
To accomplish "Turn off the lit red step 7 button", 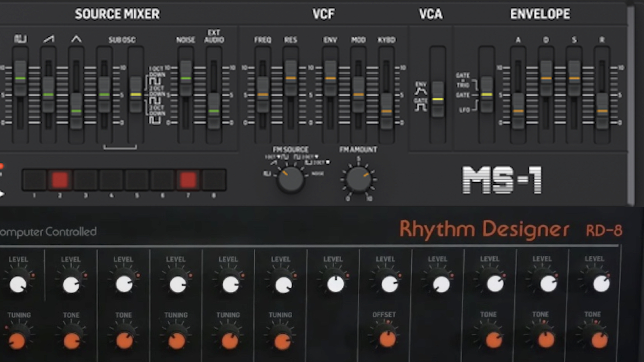I will point(188,180).
